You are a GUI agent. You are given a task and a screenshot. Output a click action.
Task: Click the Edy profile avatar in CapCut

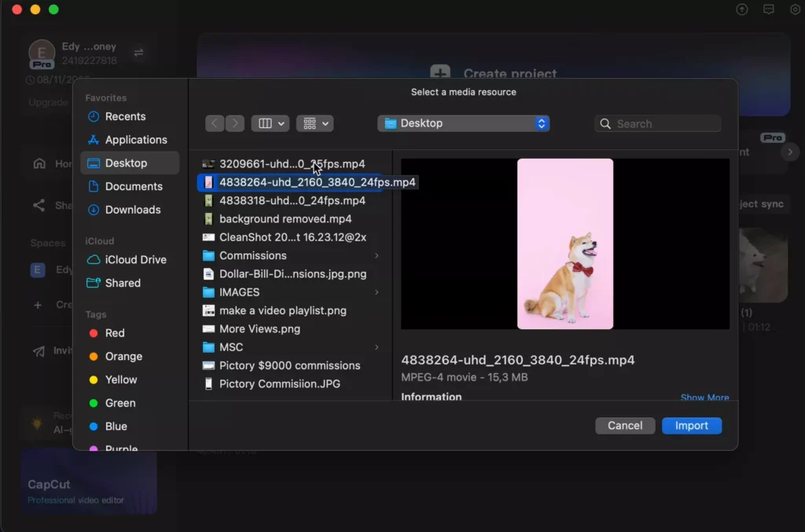(42, 53)
